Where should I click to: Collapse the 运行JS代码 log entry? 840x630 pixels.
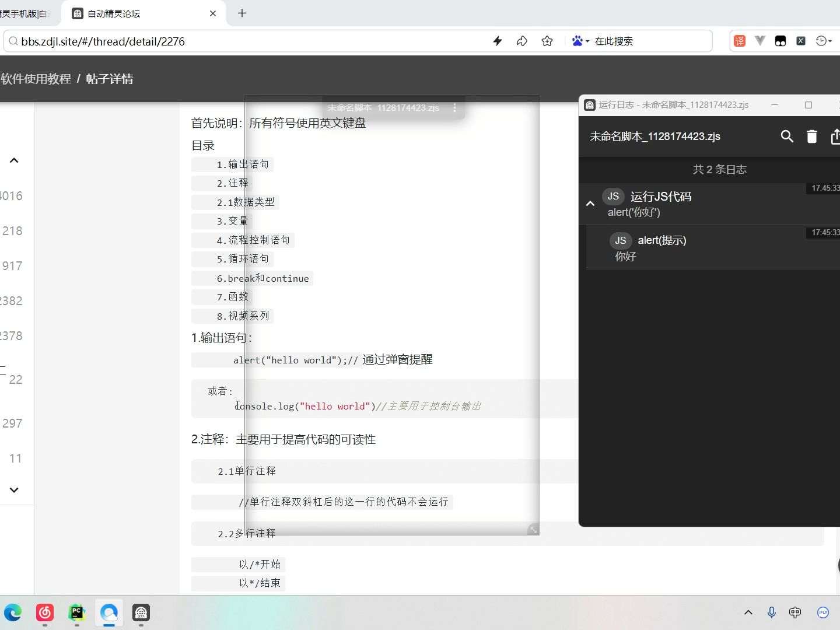pos(590,204)
